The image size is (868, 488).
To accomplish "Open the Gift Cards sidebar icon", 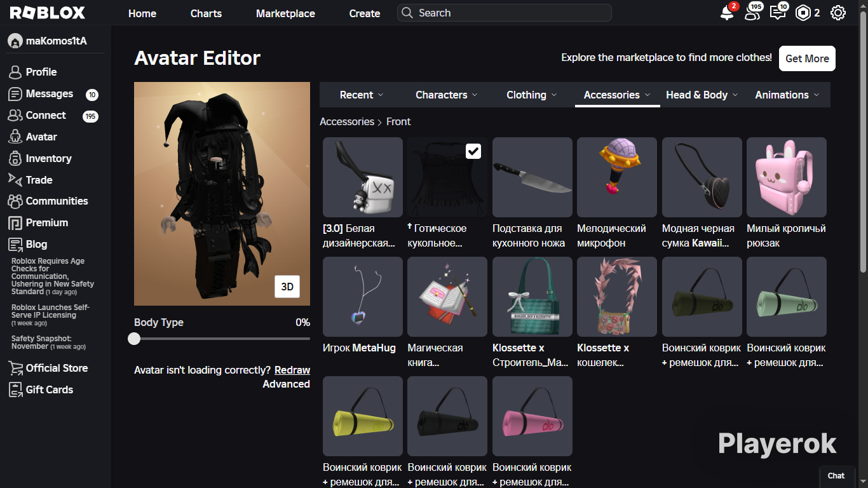I will click(x=15, y=390).
